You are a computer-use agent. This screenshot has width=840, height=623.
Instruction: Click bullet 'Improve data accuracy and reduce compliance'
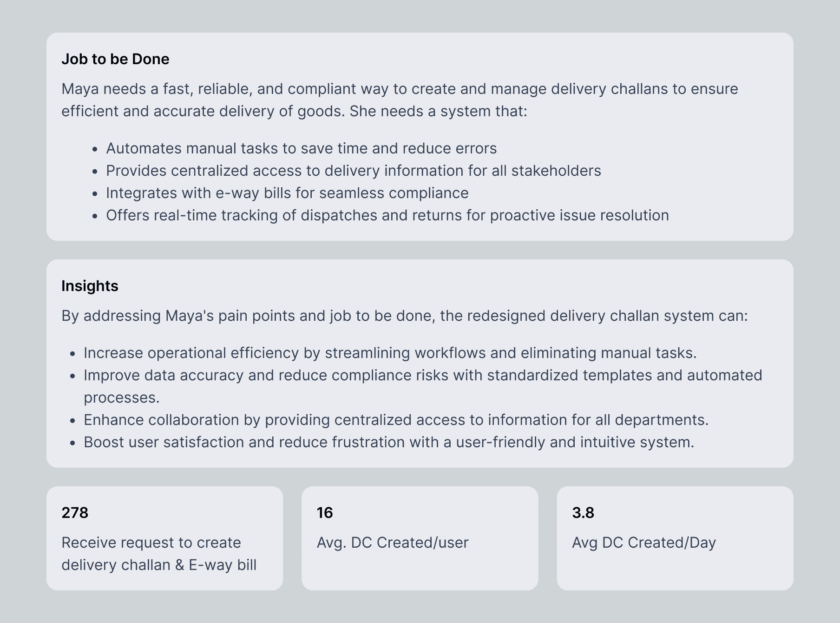(423, 386)
